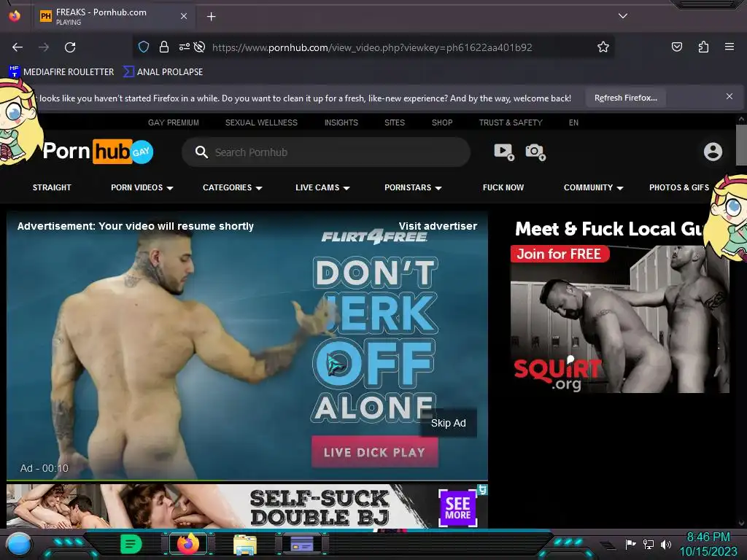Go back to the previous page

(x=18, y=47)
